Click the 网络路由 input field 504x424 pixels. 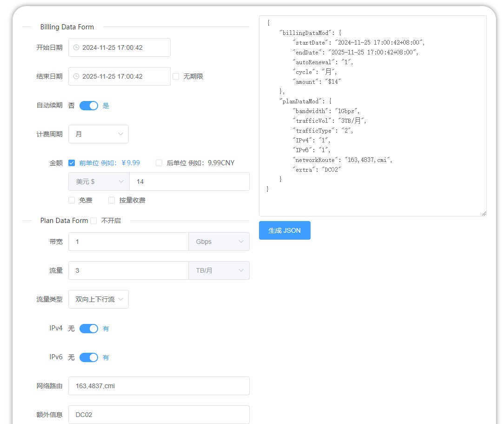point(159,385)
